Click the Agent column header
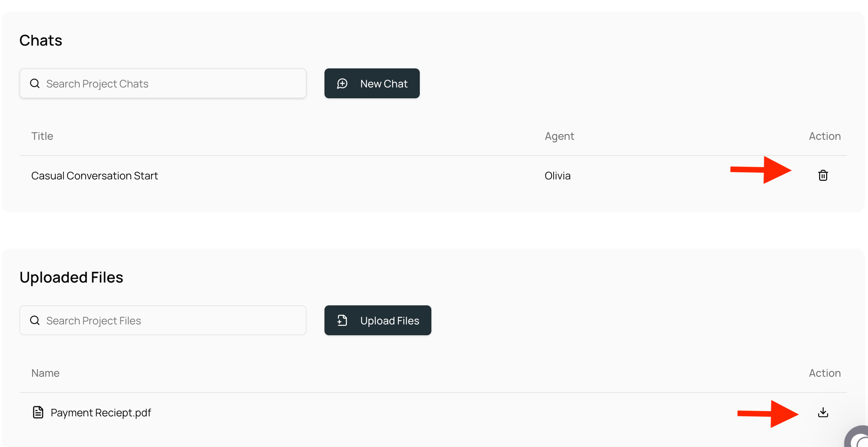The height and width of the screenshot is (447, 868). [x=559, y=136]
